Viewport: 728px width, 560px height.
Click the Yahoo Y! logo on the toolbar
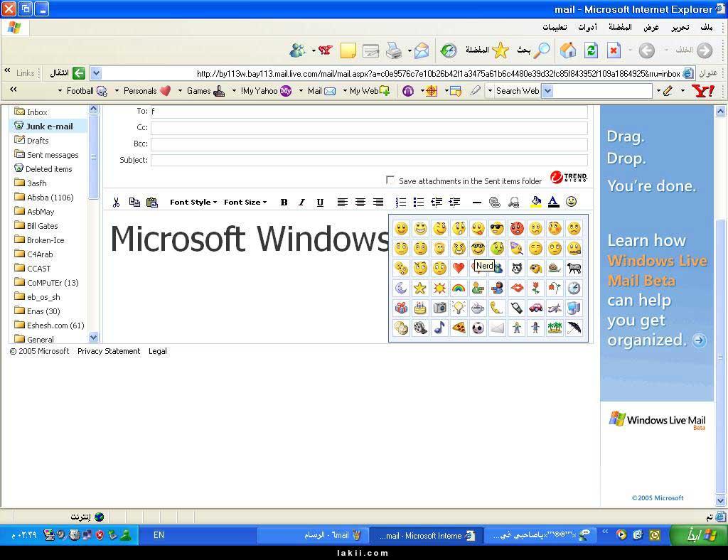(703, 91)
